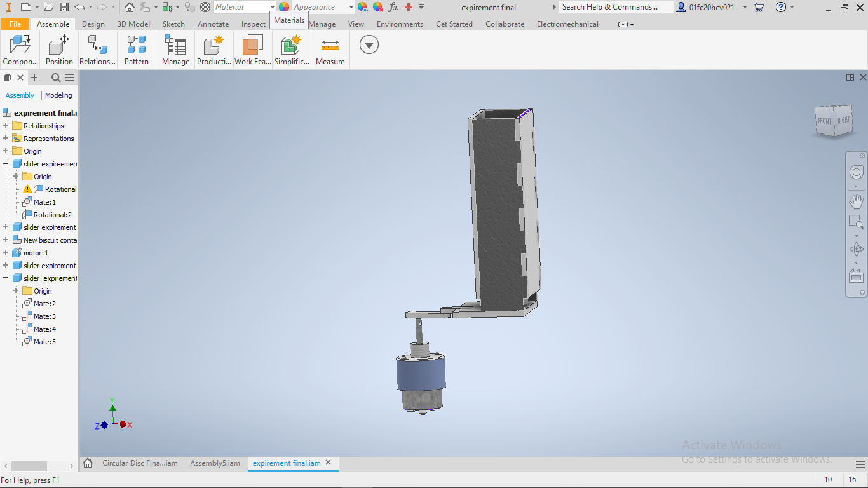Click the ViewCube FRONT face
The image size is (868, 488).
(824, 121)
